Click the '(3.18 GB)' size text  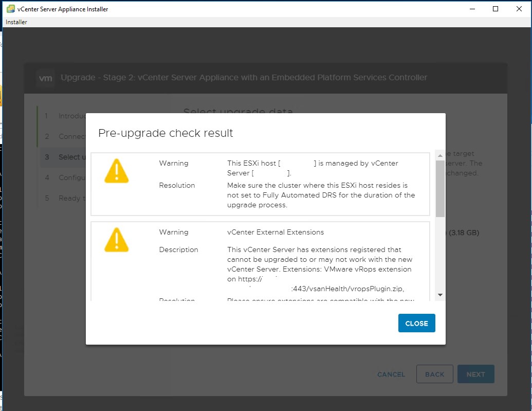pyautogui.click(x=464, y=233)
